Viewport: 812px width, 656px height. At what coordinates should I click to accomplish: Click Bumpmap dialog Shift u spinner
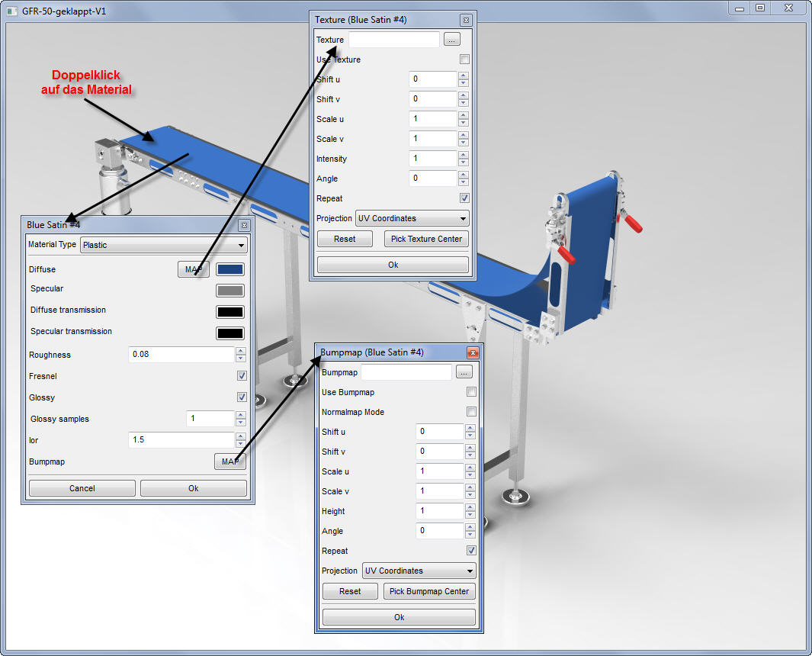pyautogui.click(x=470, y=432)
